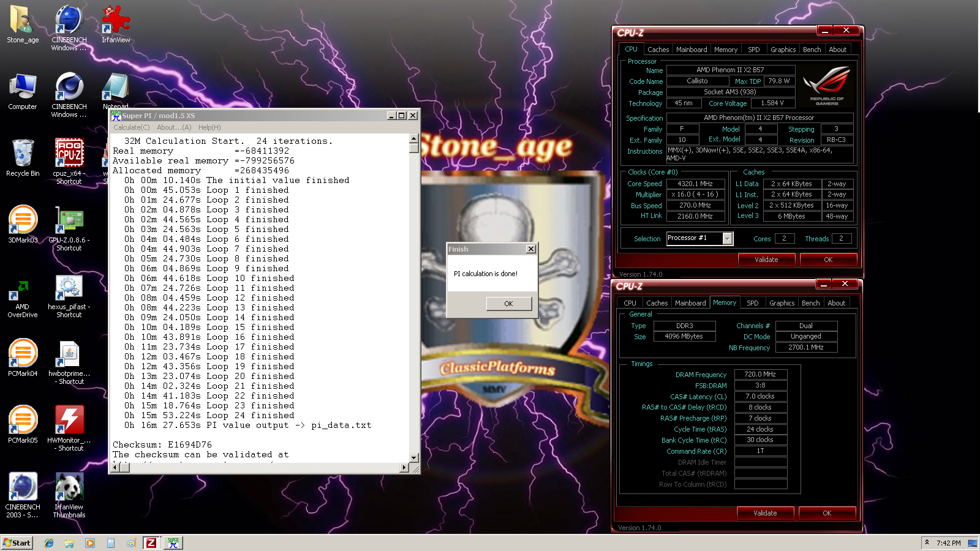980x551 pixels.
Task: Click the Checksum: E1694D76 line
Action: 162,444
